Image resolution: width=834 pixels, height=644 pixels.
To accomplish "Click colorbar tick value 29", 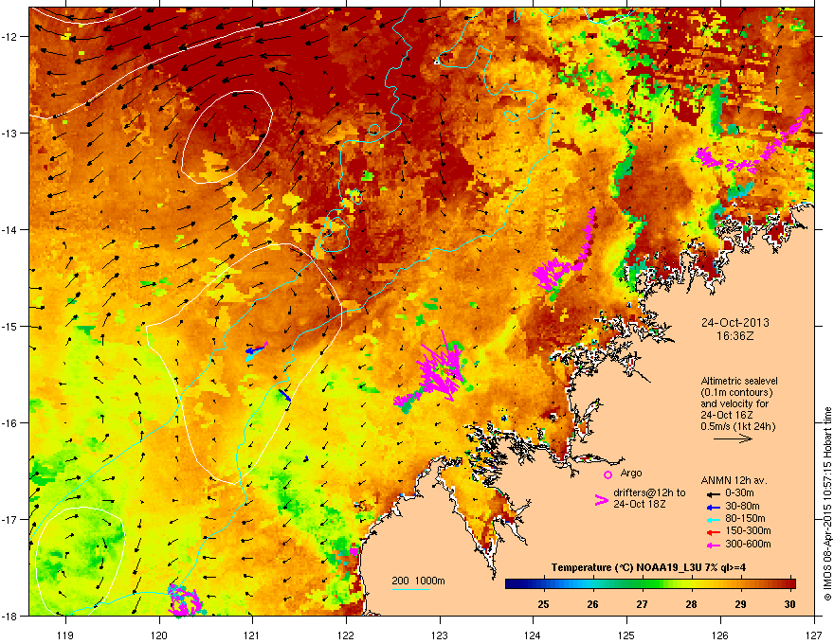I will point(740,604).
